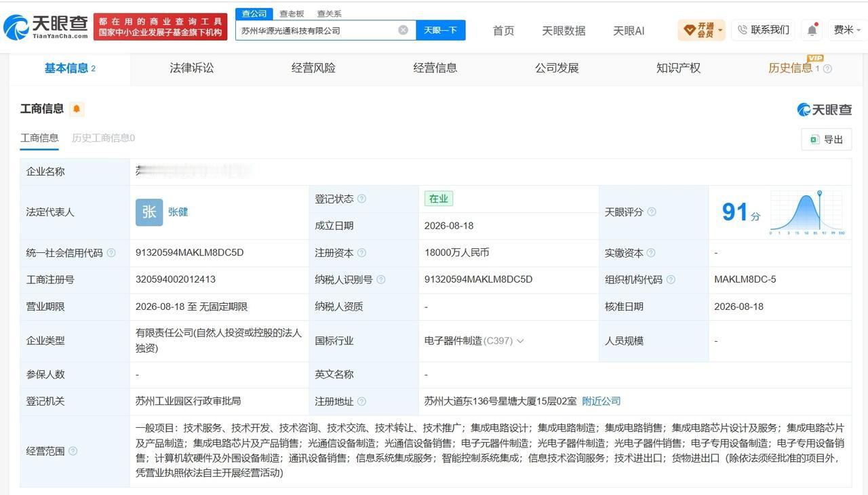Expand the 电子器件制造 industry chevron

[x=520, y=341]
